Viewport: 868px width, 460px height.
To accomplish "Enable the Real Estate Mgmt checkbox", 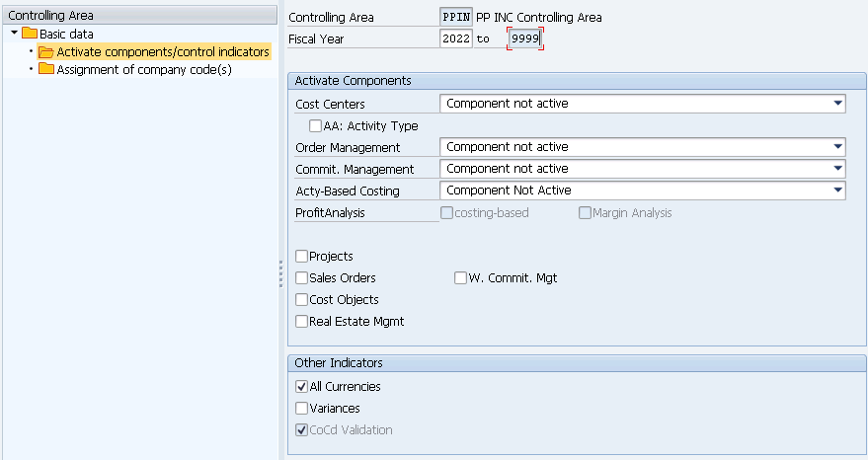I will 301,321.
